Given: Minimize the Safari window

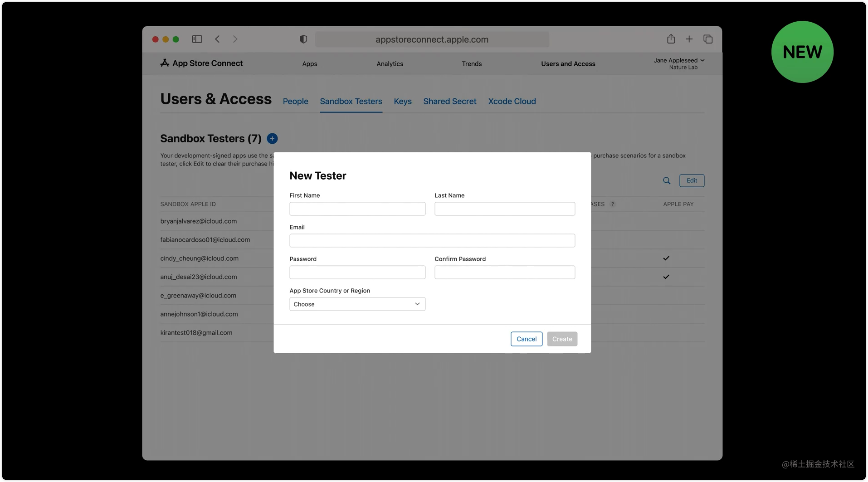Looking at the screenshot, I should click(166, 39).
